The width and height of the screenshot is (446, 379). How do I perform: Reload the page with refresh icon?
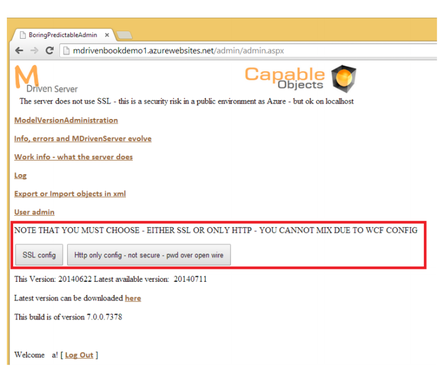tap(50, 51)
